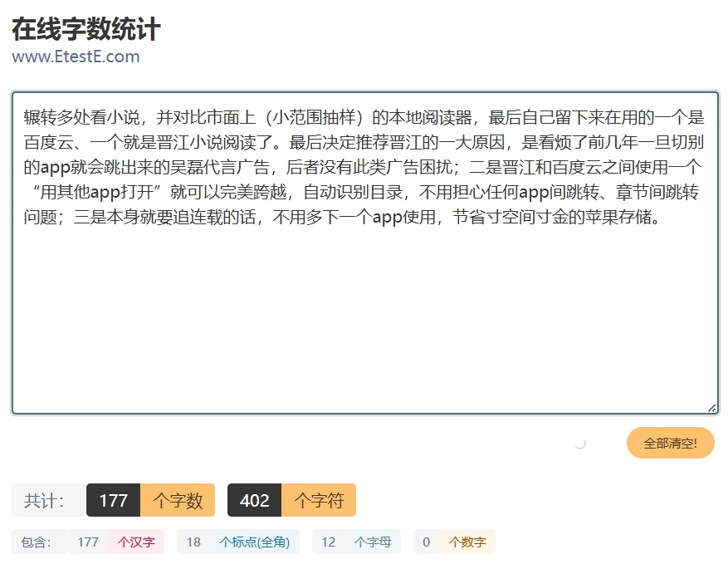The image size is (728, 564).
Task: Click the 个标点(全角) badge
Action: pos(255,542)
